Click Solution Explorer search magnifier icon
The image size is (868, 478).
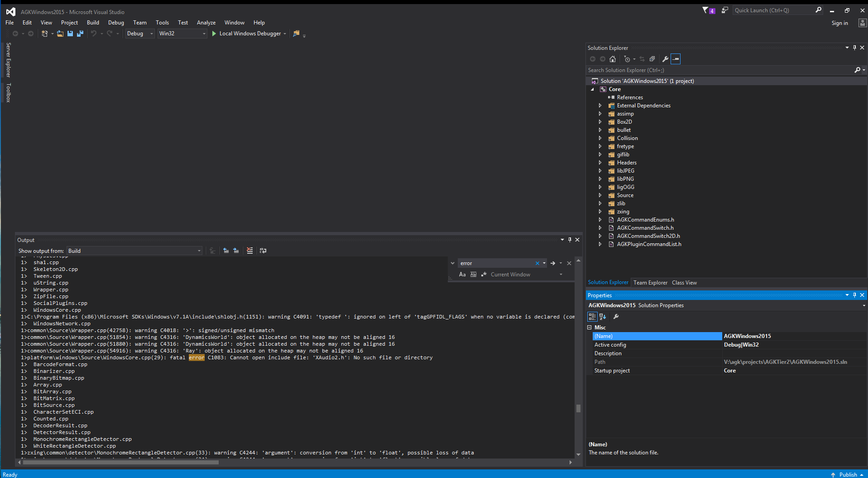coord(857,70)
